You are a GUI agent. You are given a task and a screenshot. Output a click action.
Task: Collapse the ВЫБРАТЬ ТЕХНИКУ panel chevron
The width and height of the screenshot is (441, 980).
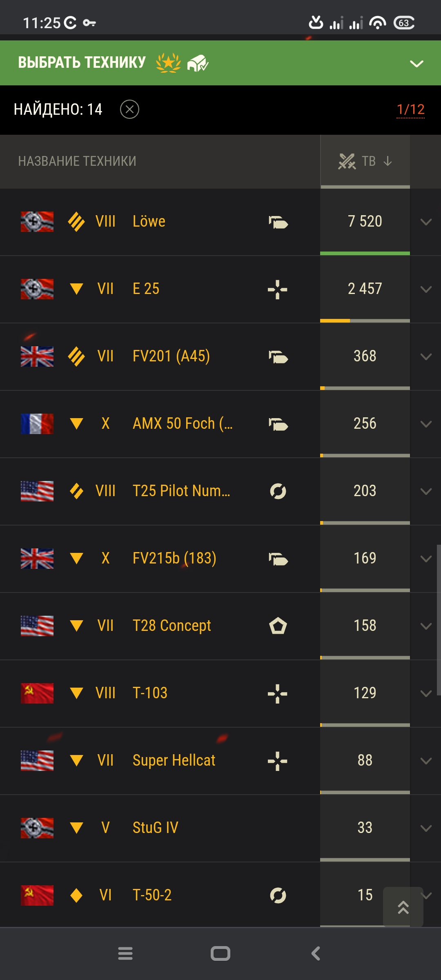point(416,64)
